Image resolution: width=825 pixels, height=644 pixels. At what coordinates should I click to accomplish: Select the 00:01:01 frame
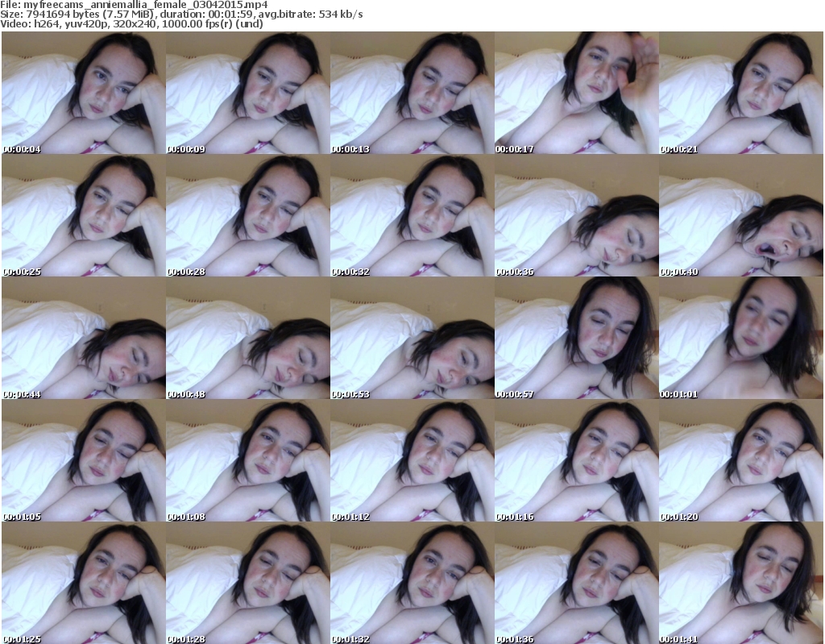point(740,339)
